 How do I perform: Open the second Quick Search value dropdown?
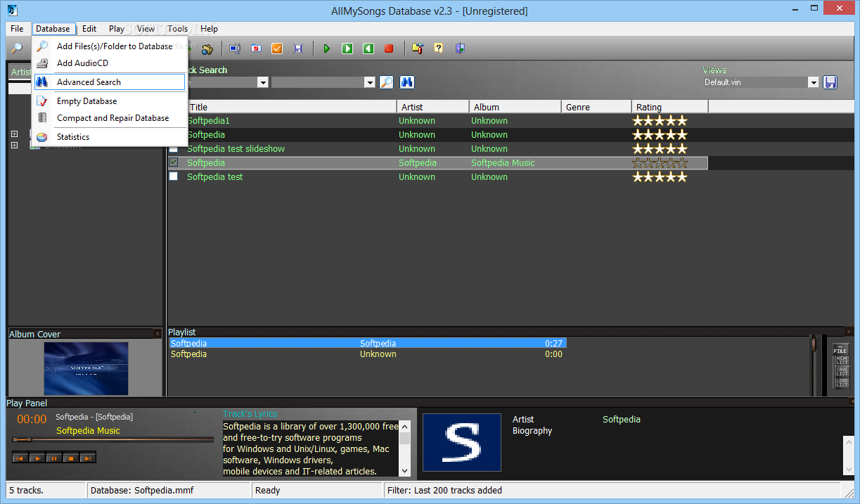point(370,82)
